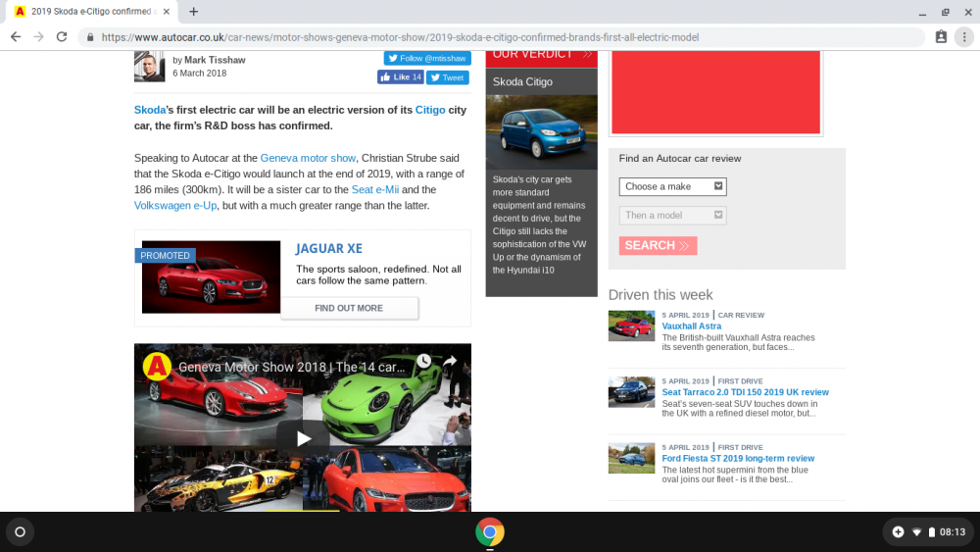Open Ford Fiesta ST thumbnail image
Image resolution: width=980 pixels, height=552 pixels.
[x=631, y=458]
